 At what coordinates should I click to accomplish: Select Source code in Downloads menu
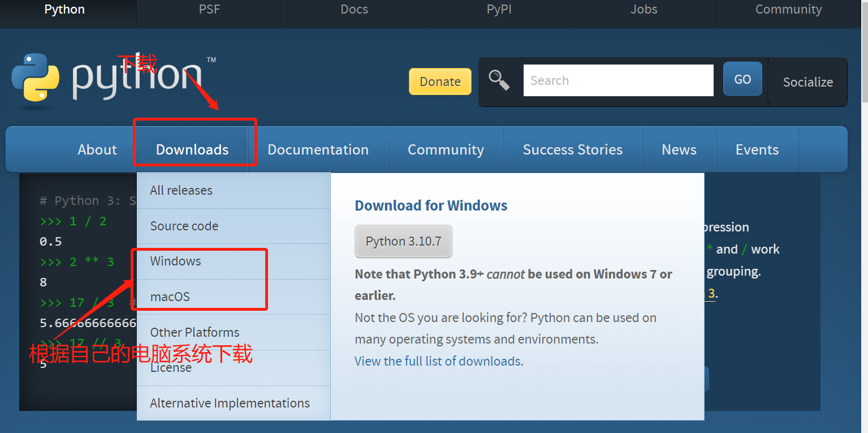(x=234, y=226)
